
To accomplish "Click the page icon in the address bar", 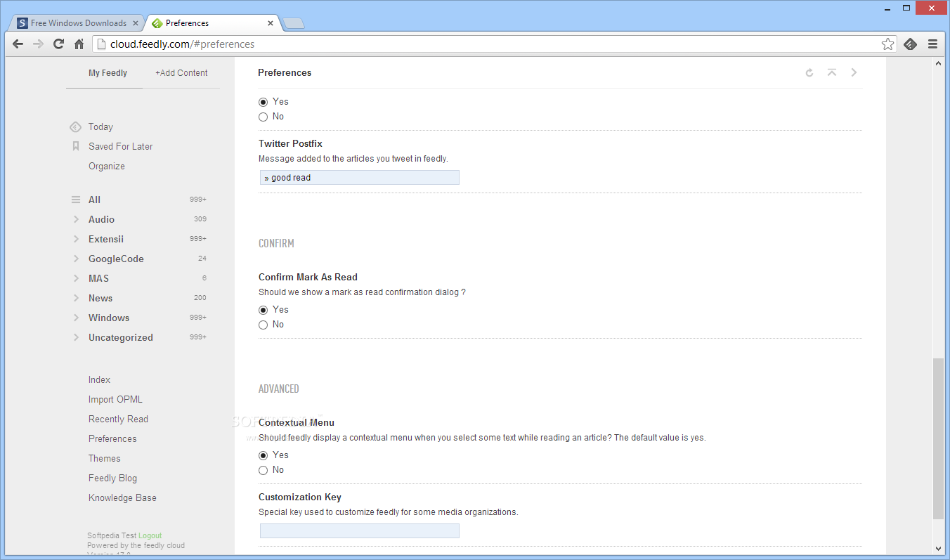I will click(102, 44).
